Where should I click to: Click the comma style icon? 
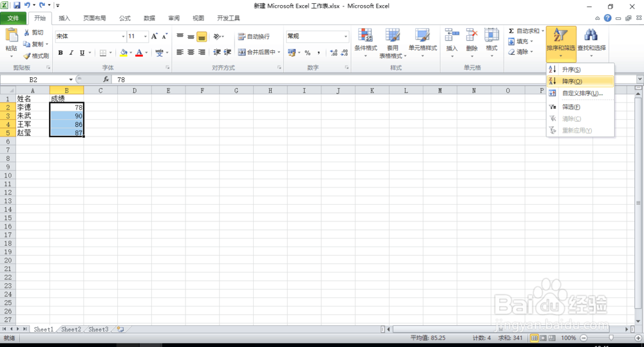(319, 53)
